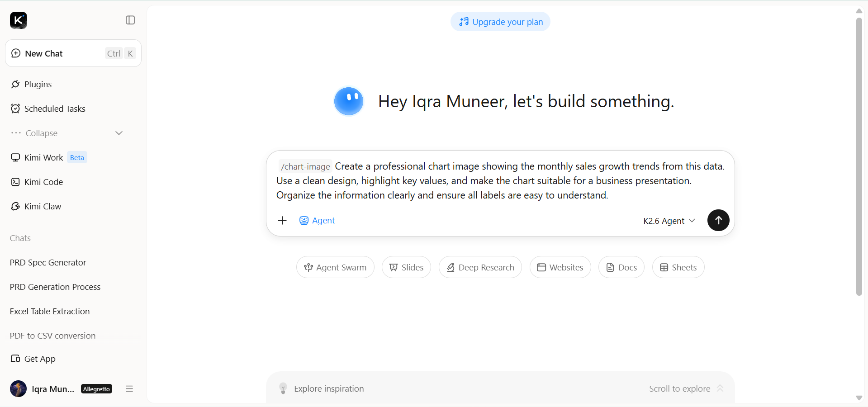Open the PDF to CSV conversion chat
This screenshot has width=868, height=407.
pos(52,336)
